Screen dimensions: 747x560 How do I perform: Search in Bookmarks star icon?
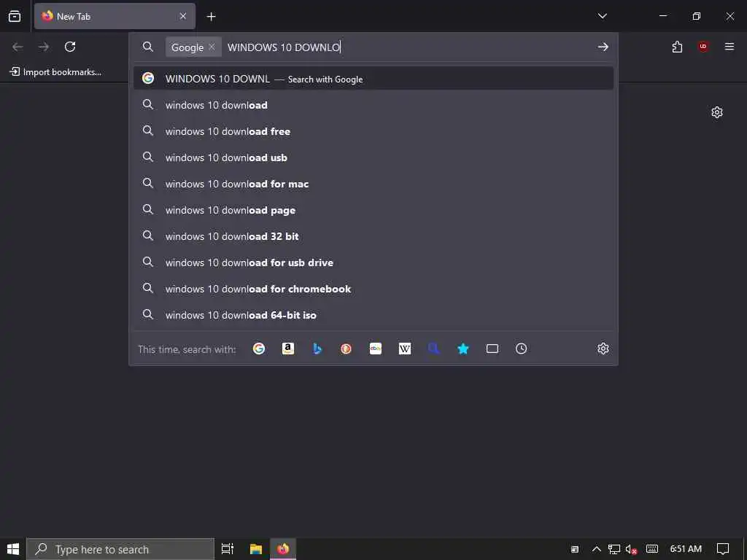point(463,349)
